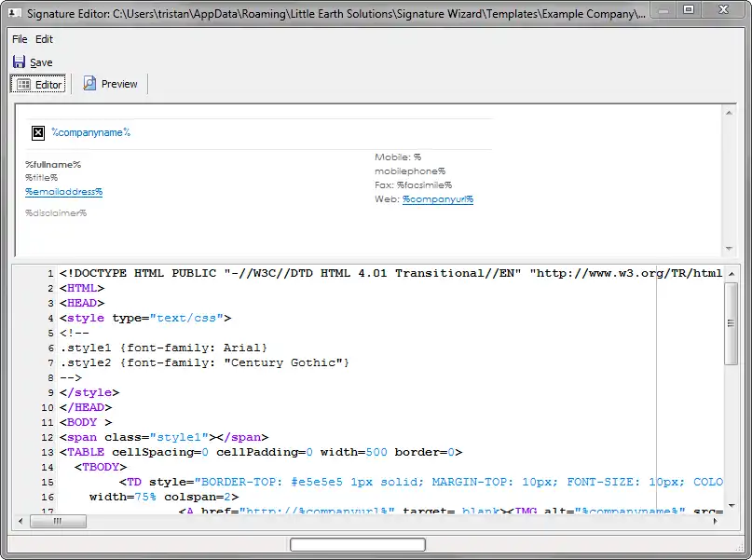Image resolution: width=752 pixels, height=560 pixels.
Task: Switch to the Preview tab
Action: coord(111,84)
